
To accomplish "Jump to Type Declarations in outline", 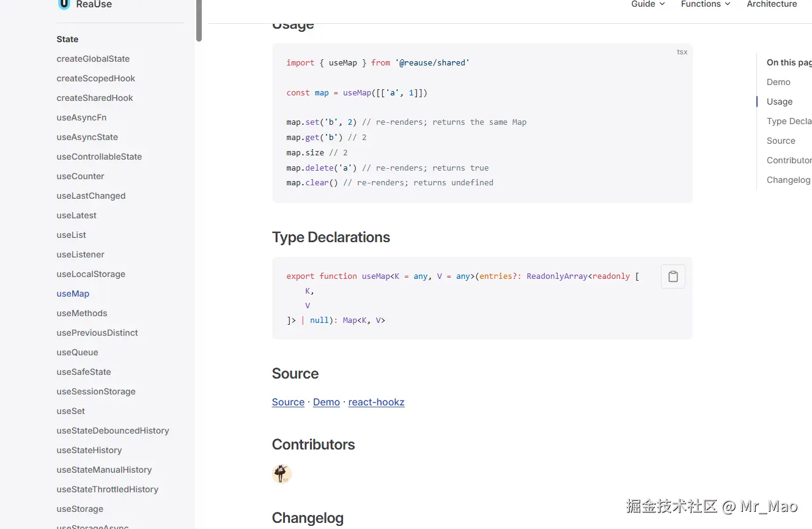I will click(x=789, y=121).
